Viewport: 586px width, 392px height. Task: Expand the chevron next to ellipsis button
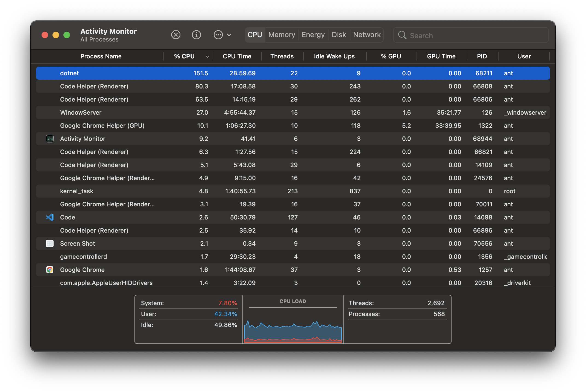click(x=229, y=35)
